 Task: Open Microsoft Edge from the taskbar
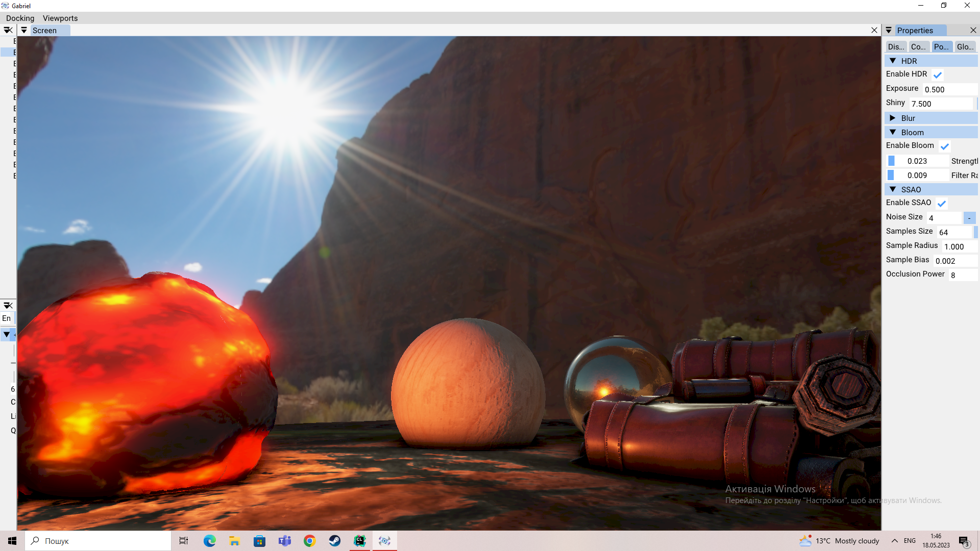(x=209, y=541)
